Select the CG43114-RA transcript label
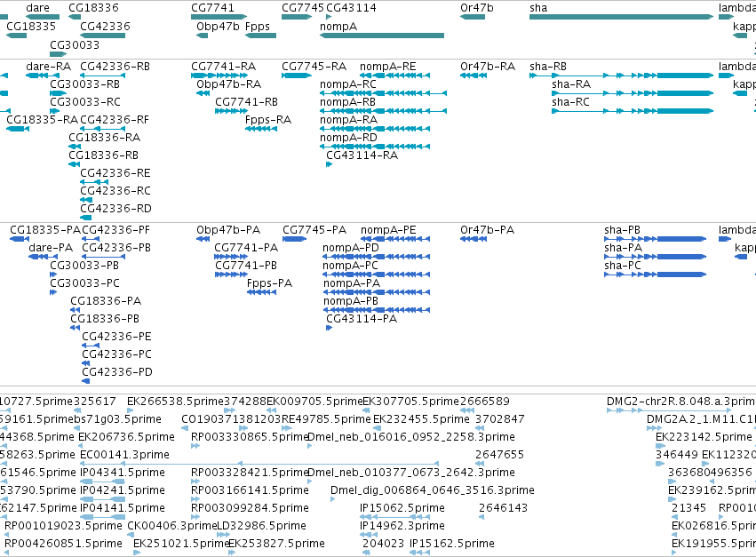Viewport: 756px width, 557px height. tap(362, 155)
